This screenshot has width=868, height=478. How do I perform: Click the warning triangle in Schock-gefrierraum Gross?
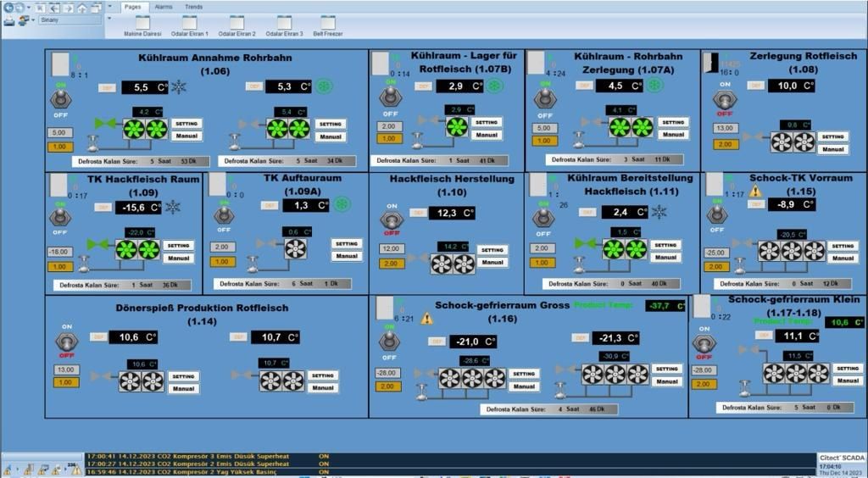coord(427,318)
